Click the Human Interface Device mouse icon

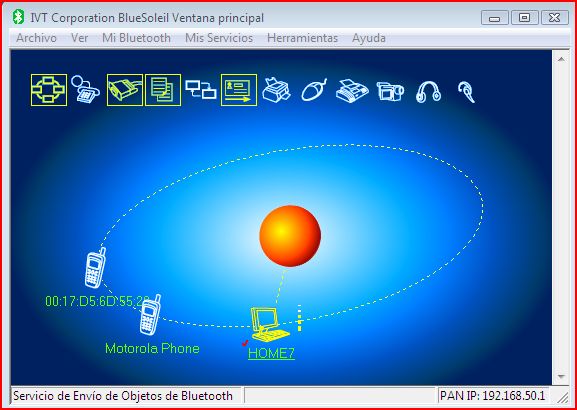coord(314,89)
